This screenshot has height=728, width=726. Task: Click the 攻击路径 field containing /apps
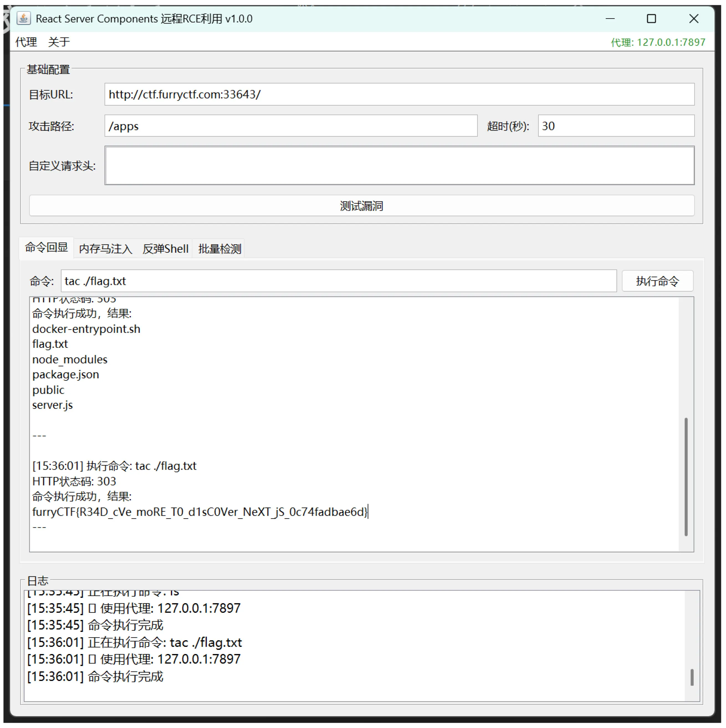pos(290,126)
